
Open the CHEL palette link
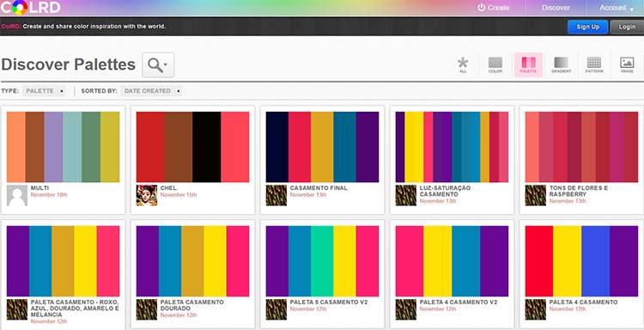[x=168, y=188]
